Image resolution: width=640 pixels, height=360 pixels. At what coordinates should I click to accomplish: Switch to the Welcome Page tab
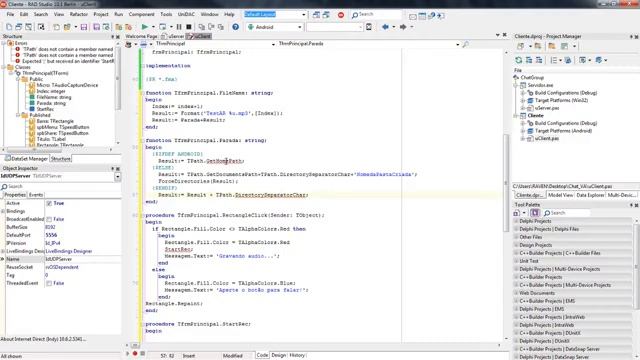pos(141,36)
